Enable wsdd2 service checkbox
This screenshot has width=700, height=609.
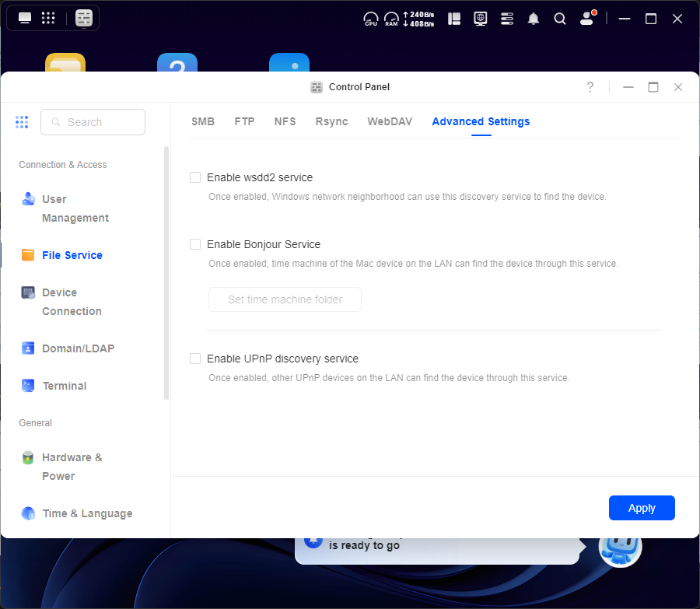point(196,177)
